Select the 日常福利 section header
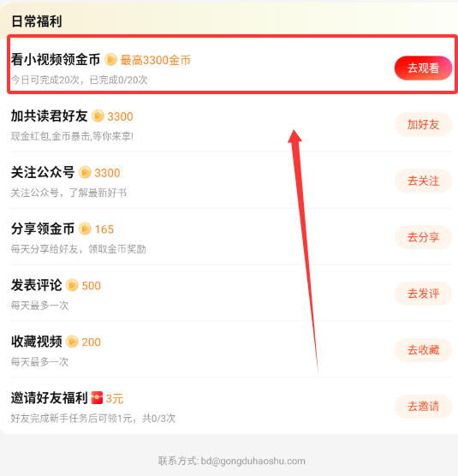Screen dimensions: 458x476 pyautogui.click(x=37, y=21)
